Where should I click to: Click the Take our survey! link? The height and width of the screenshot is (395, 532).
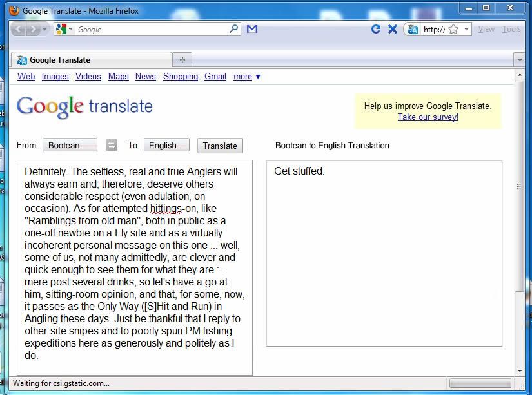(x=428, y=117)
